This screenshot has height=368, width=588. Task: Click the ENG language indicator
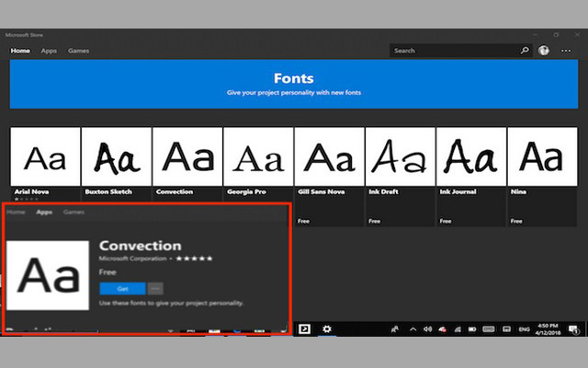(x=525, y=329)
